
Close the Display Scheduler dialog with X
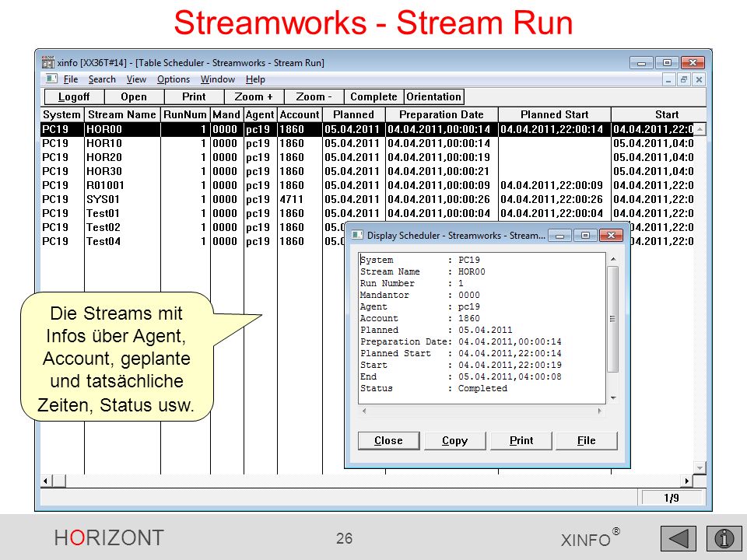611,235
